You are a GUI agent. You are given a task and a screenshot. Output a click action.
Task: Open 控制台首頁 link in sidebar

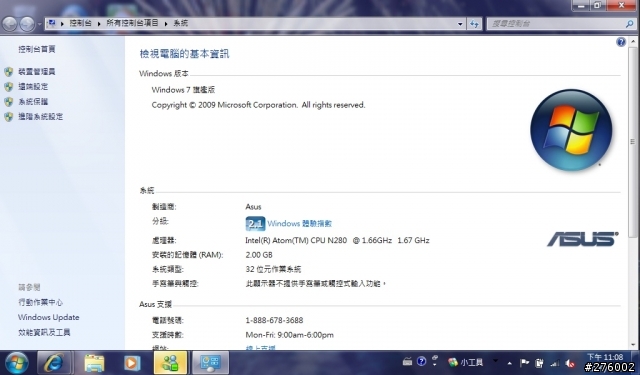pos(37,49)
